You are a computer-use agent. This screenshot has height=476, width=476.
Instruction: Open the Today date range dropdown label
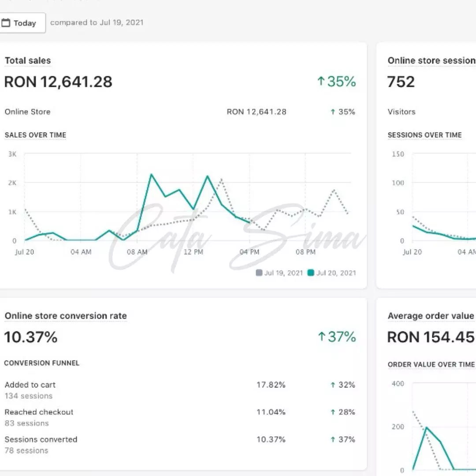pyautogui.click(x=25, y=23)
